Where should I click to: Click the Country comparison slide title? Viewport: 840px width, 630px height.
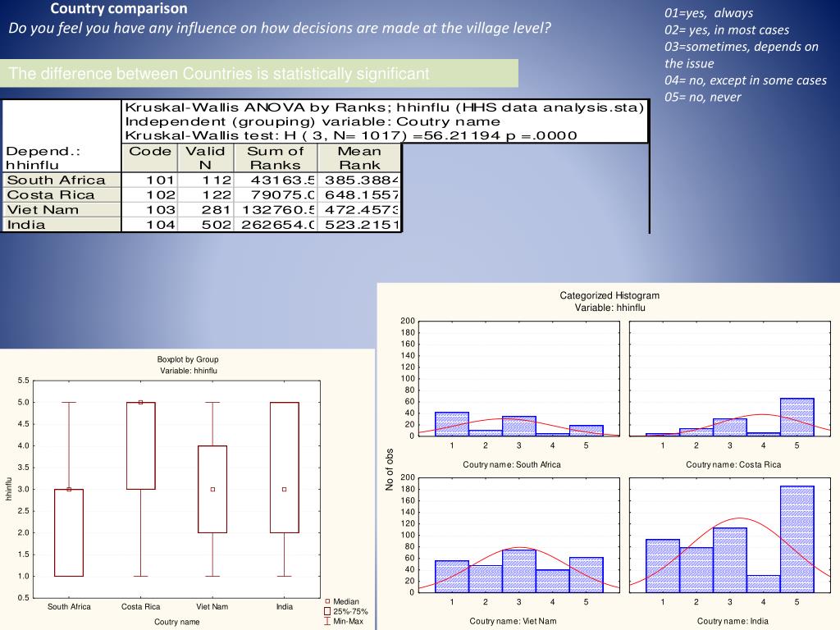[x=119, y=8]
